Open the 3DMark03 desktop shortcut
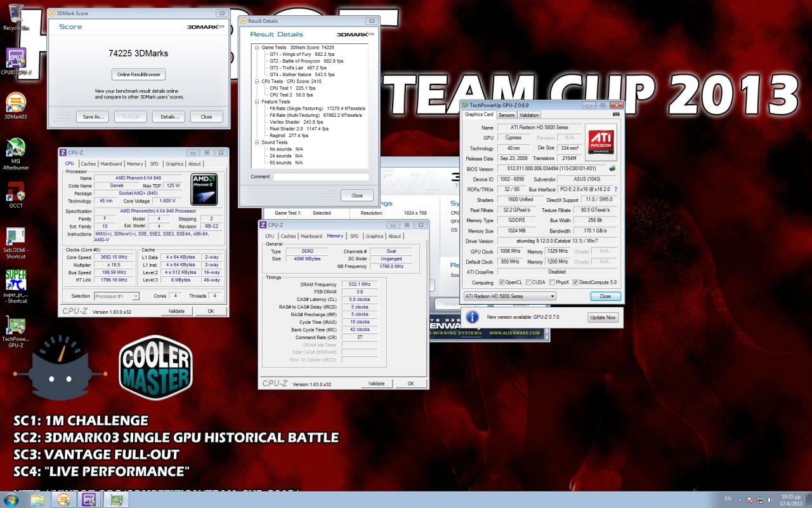 point(16,106)
